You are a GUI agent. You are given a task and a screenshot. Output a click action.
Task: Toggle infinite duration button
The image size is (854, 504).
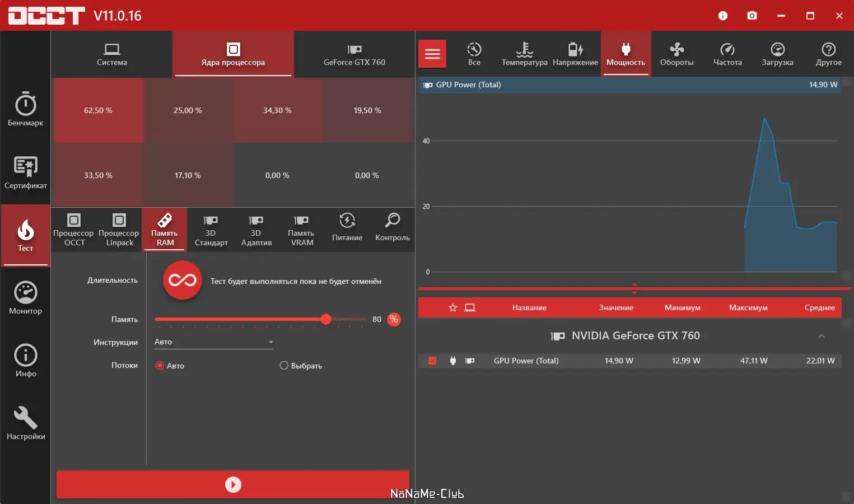[x=183, y=280]
